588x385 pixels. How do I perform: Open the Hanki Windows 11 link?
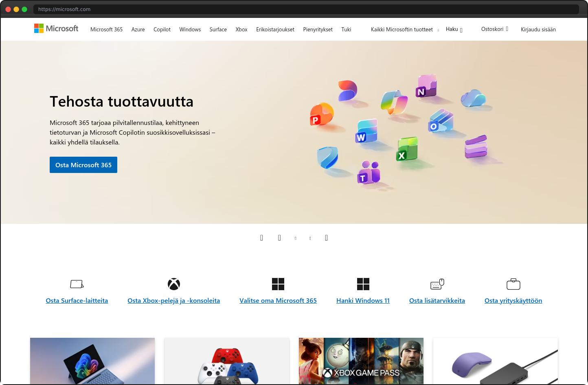pos(363,300)
